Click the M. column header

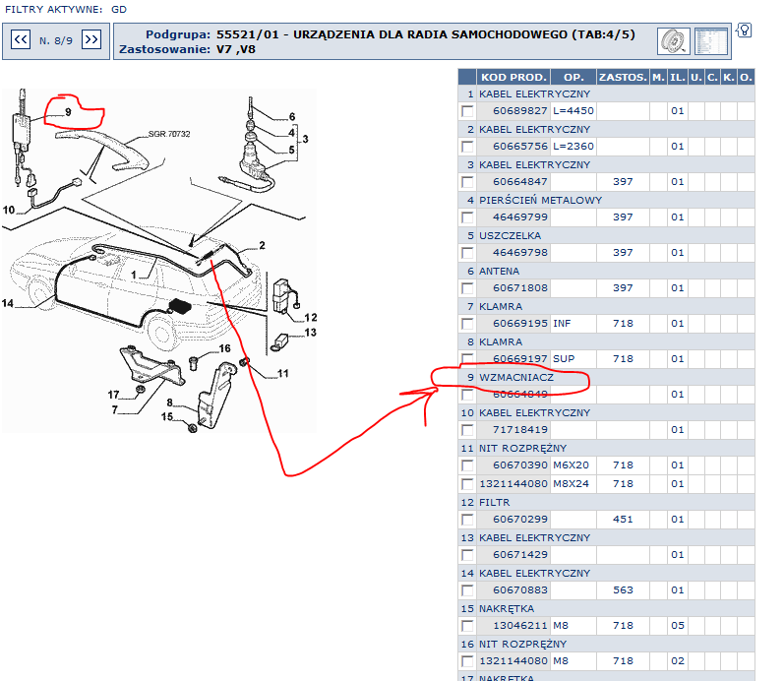click(x=658, y=77)
